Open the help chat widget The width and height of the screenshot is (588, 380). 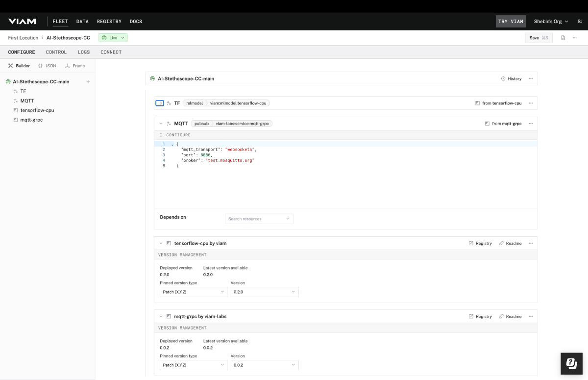(571, 363)
